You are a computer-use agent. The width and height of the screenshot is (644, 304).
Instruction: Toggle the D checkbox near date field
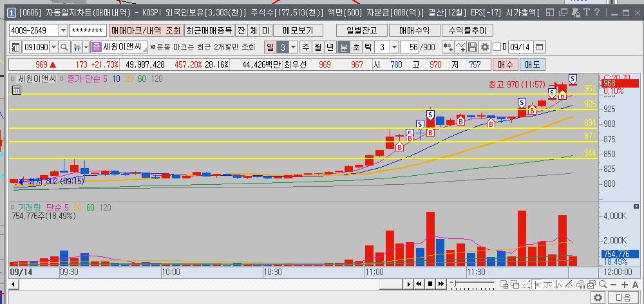click(497, 47)
